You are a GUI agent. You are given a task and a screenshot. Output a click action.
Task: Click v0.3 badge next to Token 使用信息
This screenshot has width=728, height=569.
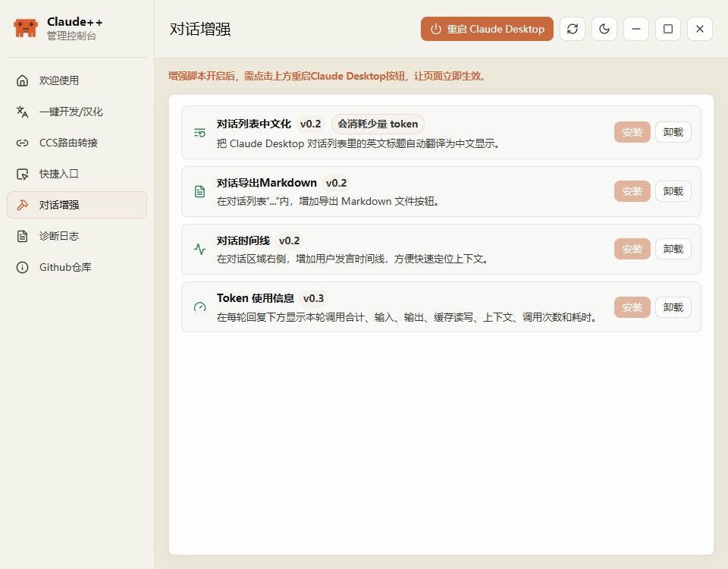tap(313, 298)
